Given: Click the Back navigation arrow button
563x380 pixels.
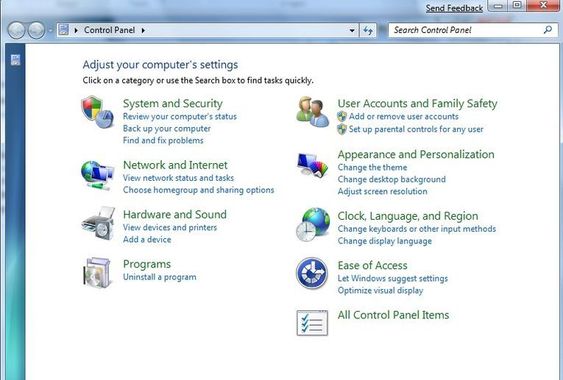Looking at the screenshot, I should pyautogui.click(x=16, y=30).
